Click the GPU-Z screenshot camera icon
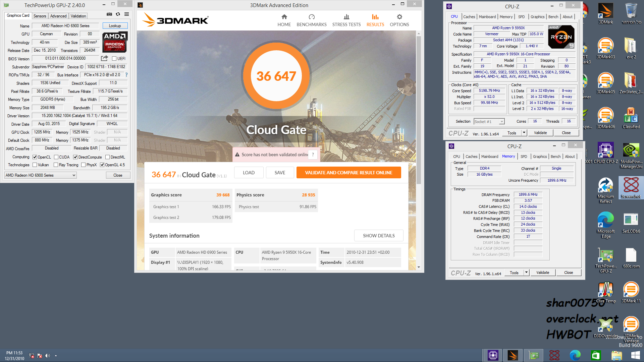This screenshot has width=644, height=362. 109,14
